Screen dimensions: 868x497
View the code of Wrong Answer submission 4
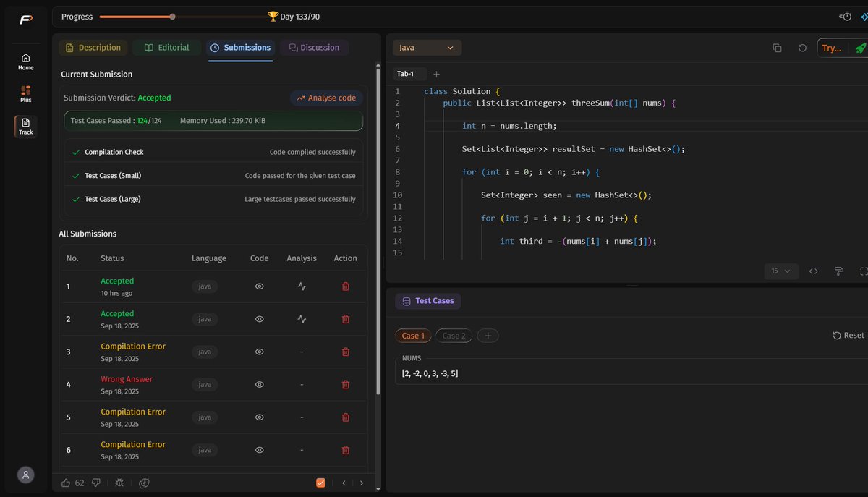[259, 385]
